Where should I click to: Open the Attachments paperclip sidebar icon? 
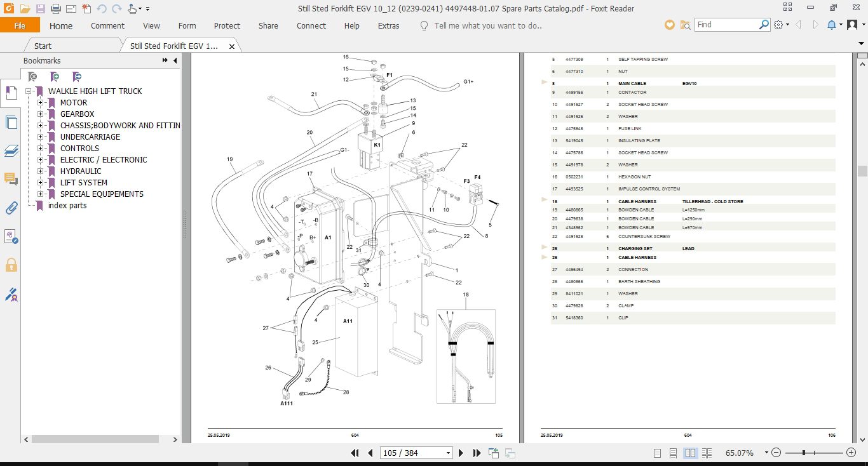(x=11, y=207)
